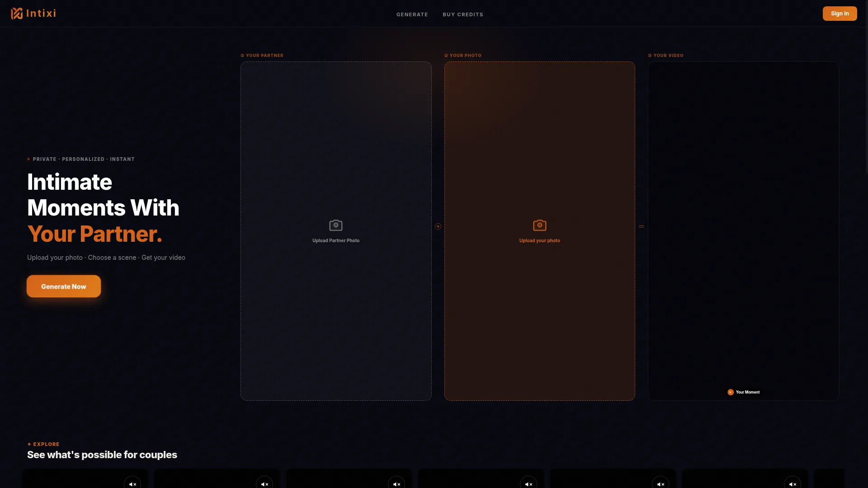Open the Generate nav item
This screenshot has width=868, height=488.
coord(412,14)
